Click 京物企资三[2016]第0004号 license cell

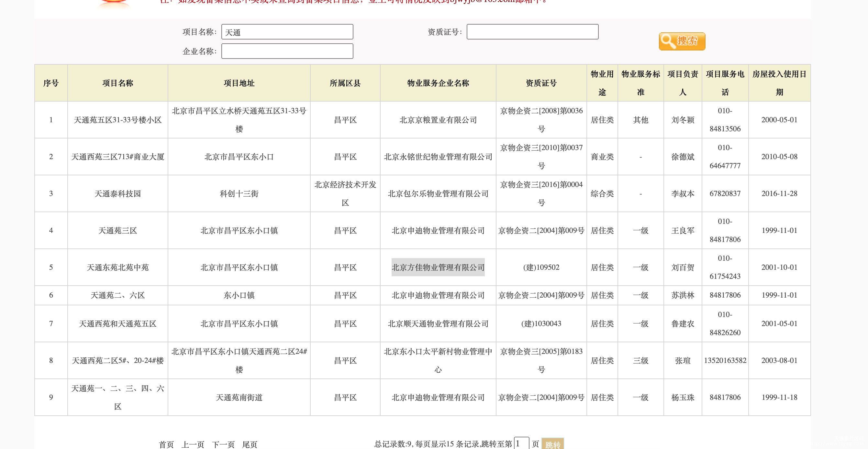click(541, 194)
